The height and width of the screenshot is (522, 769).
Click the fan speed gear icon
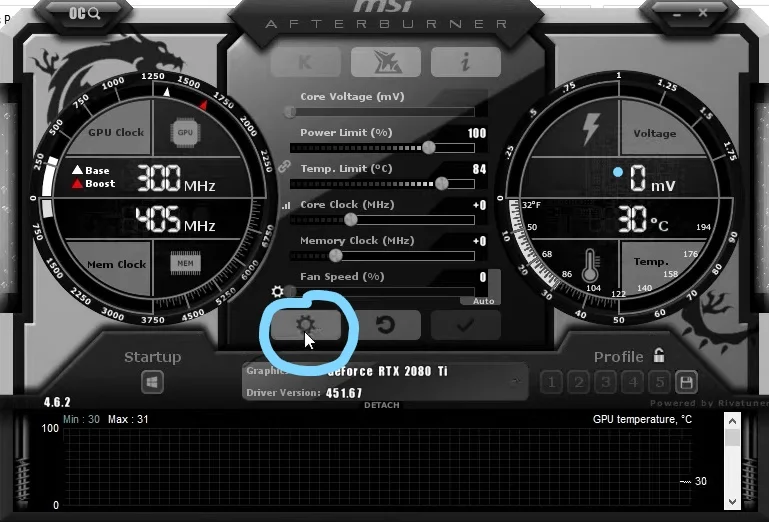277,291
